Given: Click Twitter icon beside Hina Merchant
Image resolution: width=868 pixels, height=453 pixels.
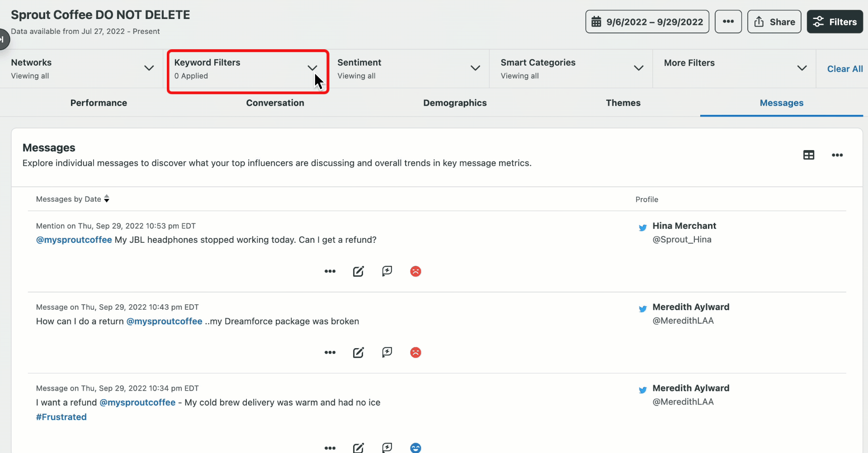Looking at the screenshot, I should pos(642,227).
